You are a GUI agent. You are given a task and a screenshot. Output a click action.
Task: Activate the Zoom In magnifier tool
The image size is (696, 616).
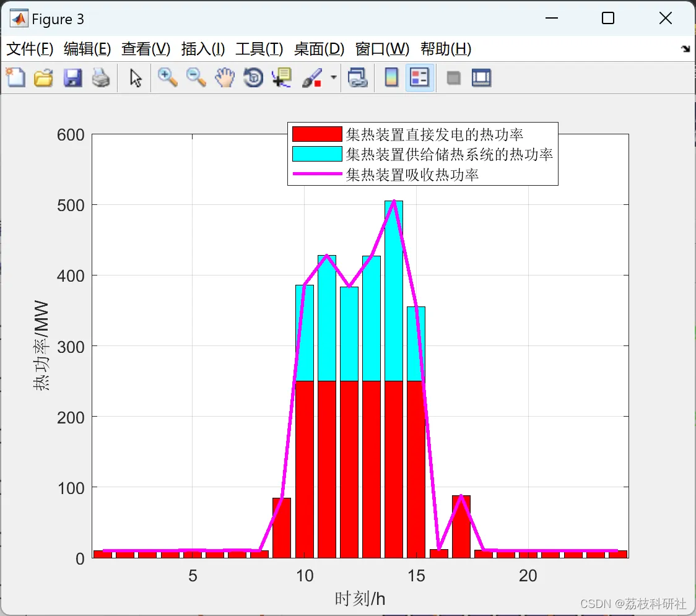click(x=167, y=77)
